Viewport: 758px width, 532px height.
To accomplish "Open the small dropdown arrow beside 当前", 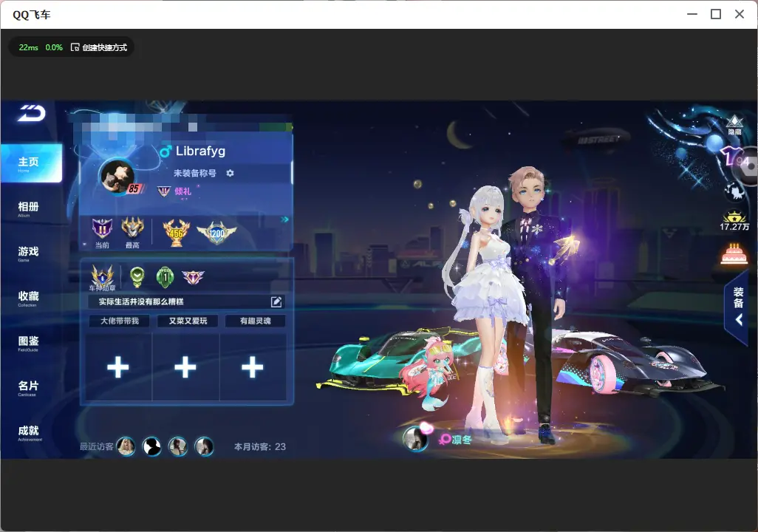I will 85,245.
